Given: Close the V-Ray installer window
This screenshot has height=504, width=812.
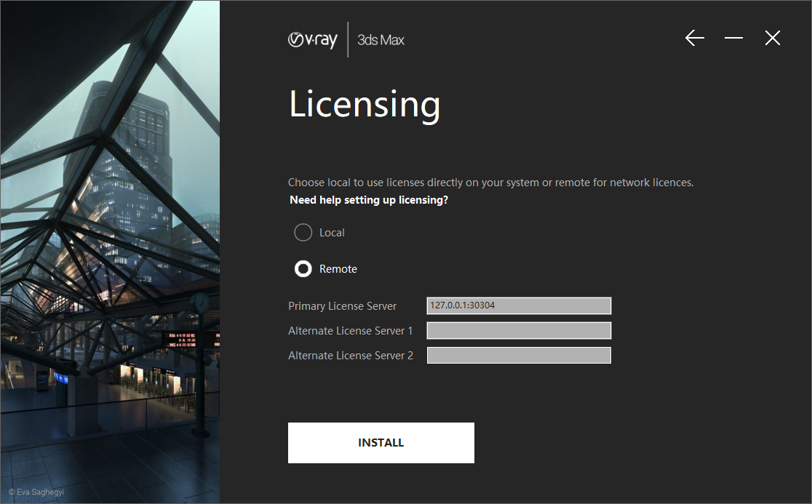Looking at the screenshot, I should point(772,38).
